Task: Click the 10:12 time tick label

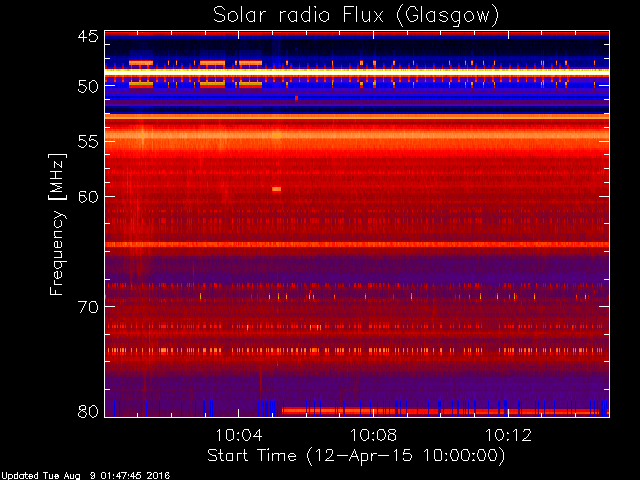Action: point(509,435)
